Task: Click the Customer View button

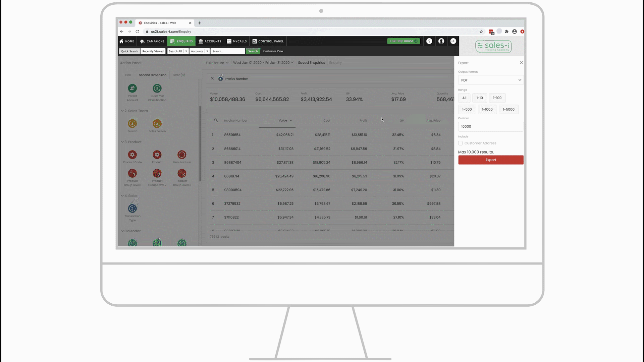Action: [273, 51]
